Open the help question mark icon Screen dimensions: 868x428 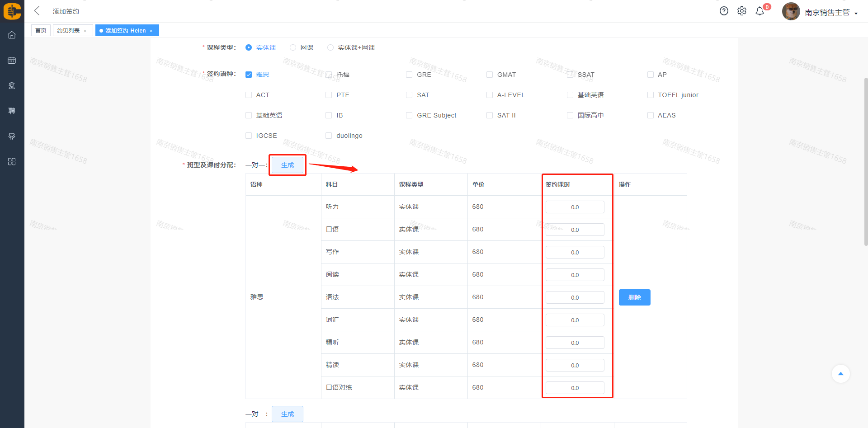click(x=724, y=11)
